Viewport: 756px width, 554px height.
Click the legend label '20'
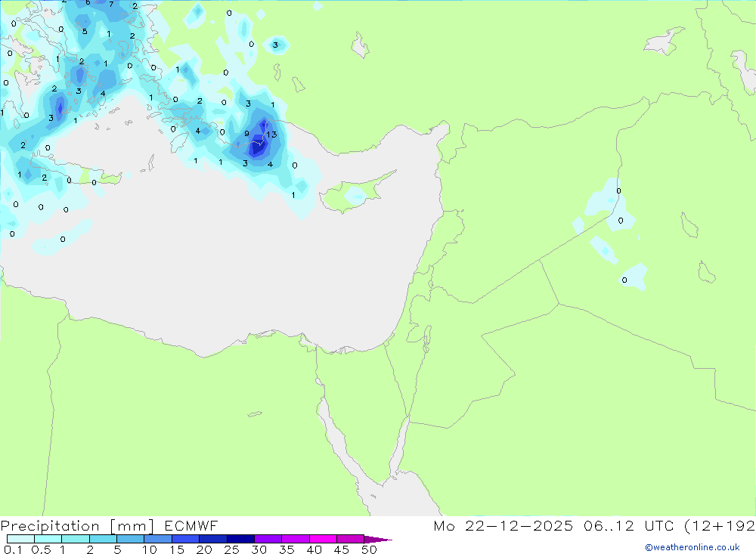click(x=204, y=549)
